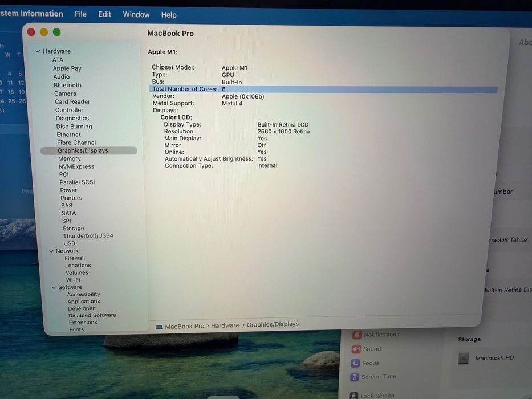Open the File menu
Screen dimensions: 532x399
coord(80,14)
